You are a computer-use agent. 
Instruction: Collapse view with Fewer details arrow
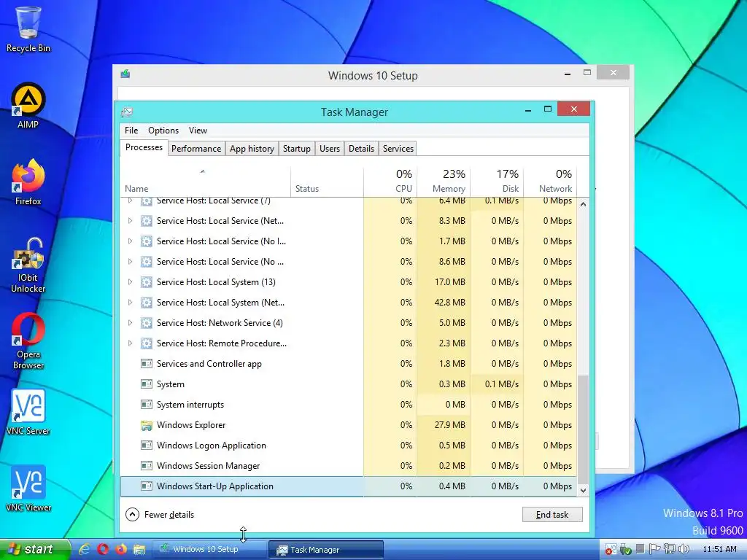tap(132, 514)
